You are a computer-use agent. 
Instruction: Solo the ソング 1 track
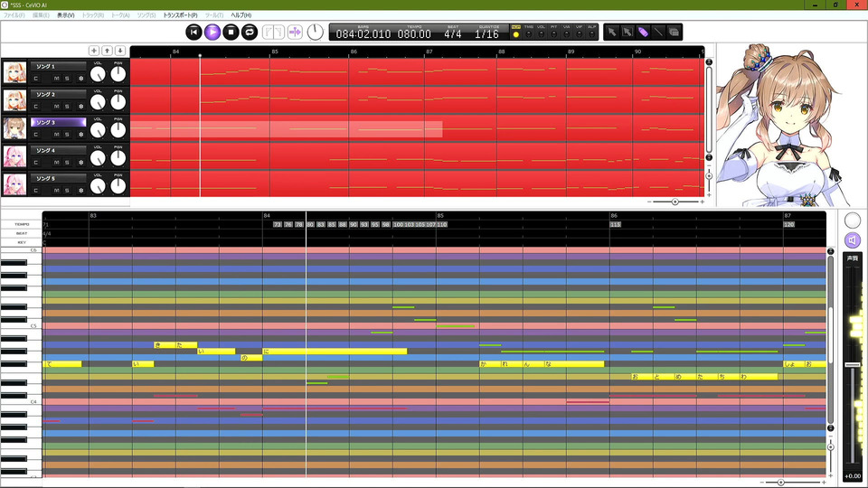click(67, 79)
